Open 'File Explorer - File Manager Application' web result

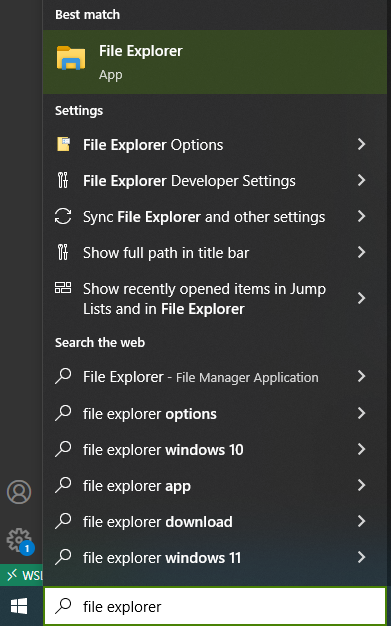coord(215,377)
